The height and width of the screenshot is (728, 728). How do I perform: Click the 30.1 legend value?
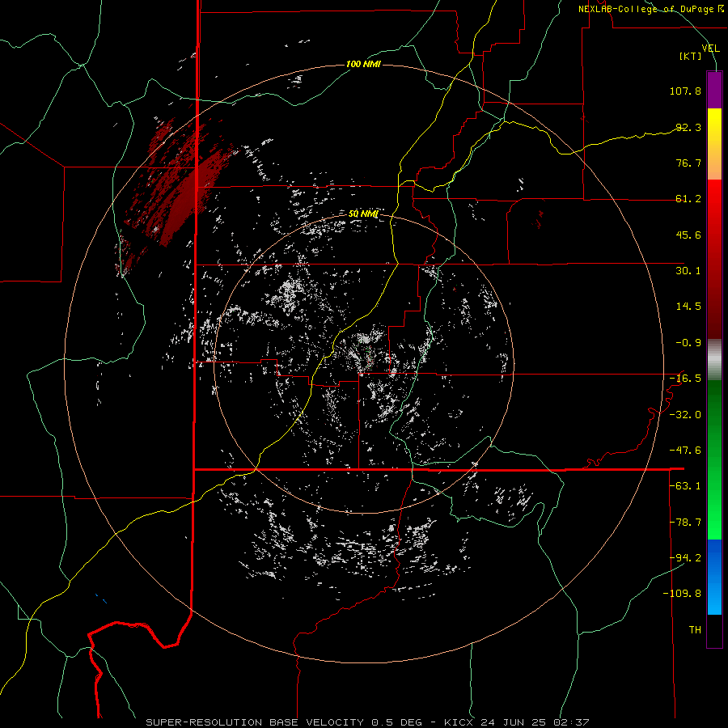pyautogui.click(x=688, y=271)
